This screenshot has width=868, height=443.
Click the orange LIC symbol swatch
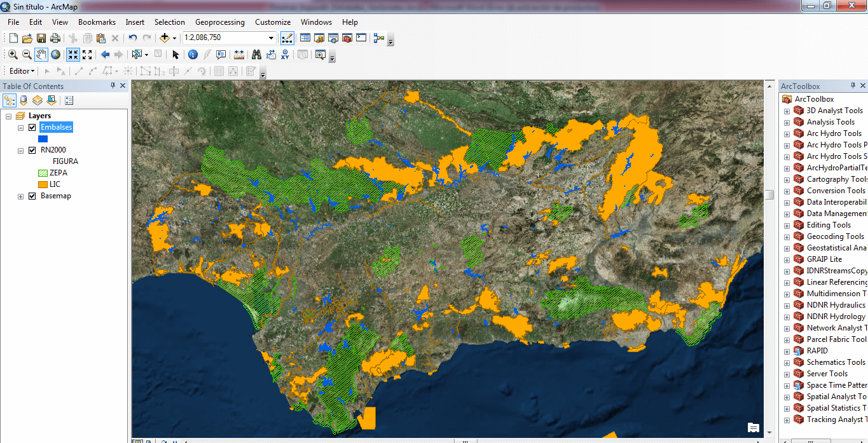(x=43, y=184)
